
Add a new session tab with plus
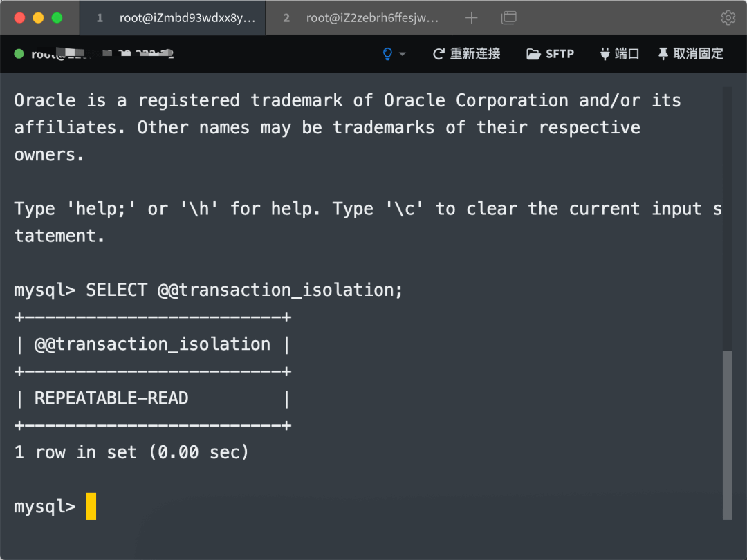pyautogui.click(x=472, y=18)
